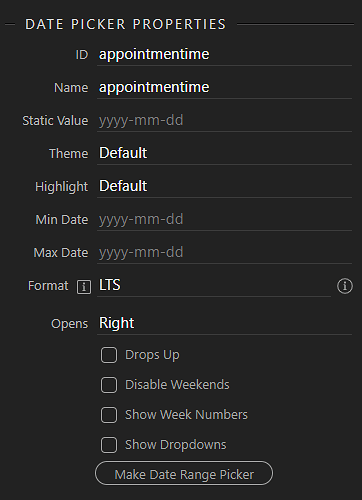Click the Min Date input field
The width and height of the screenshot is (362, 500).
click(224, 219)
